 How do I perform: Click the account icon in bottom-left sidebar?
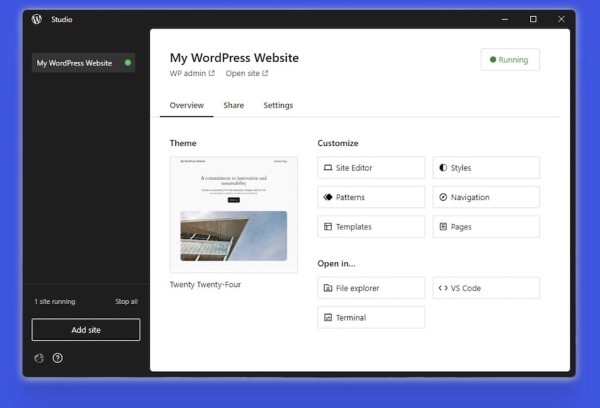pos(39,358)
